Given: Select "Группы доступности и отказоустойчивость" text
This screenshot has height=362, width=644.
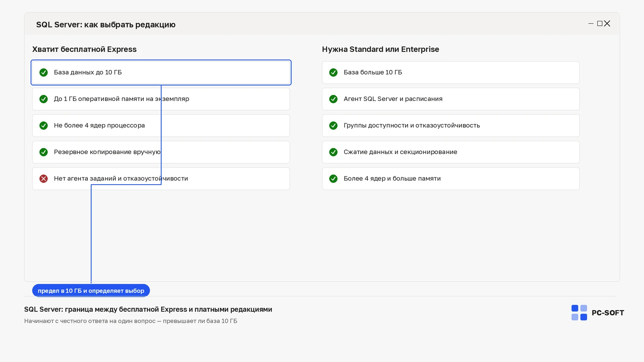Looking at the screenshot, I should point(412,125).
